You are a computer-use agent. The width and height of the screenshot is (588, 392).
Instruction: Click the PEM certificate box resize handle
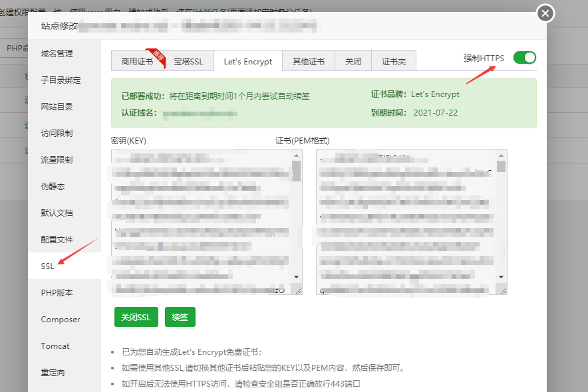tap(503, 290)
